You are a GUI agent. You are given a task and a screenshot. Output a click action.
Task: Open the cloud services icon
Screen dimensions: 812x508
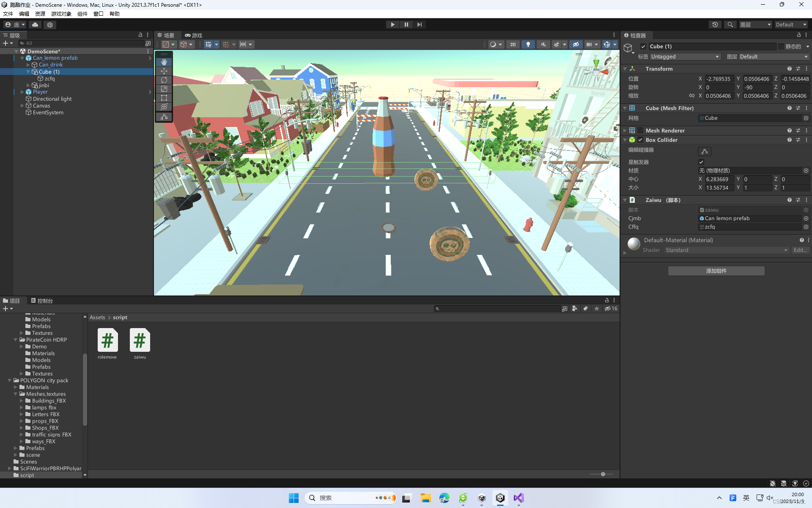pos(35,25)
